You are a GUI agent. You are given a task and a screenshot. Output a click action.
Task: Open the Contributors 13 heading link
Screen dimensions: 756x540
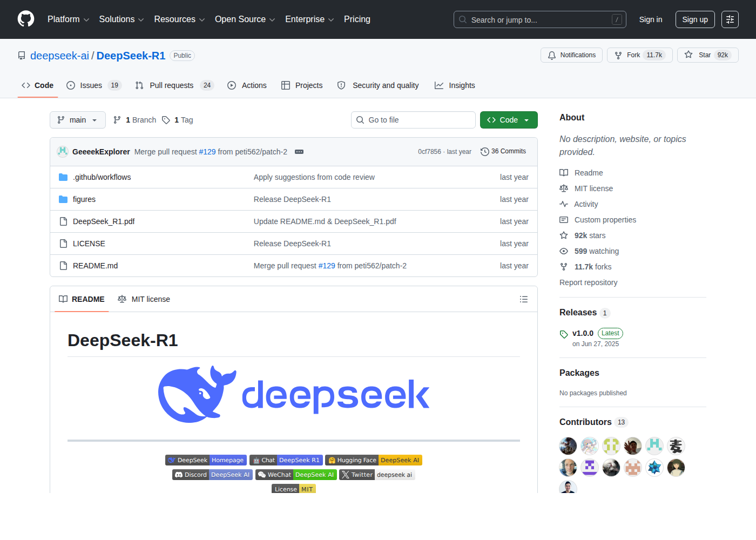594,422
